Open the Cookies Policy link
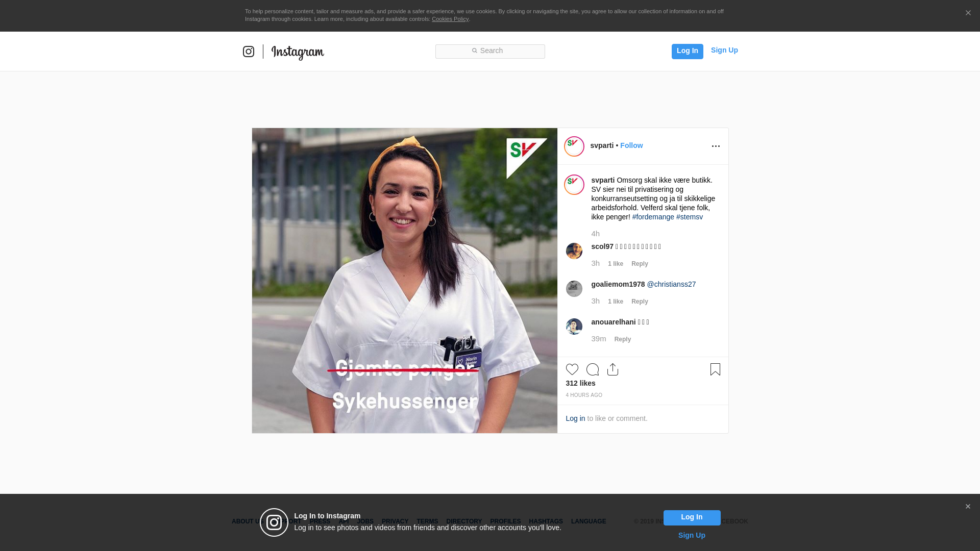Viewport: 980px width, 551px height. click(x=450, y=19)
